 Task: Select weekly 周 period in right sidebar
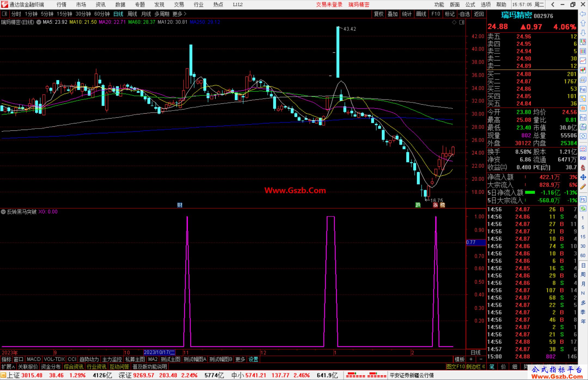583,274
